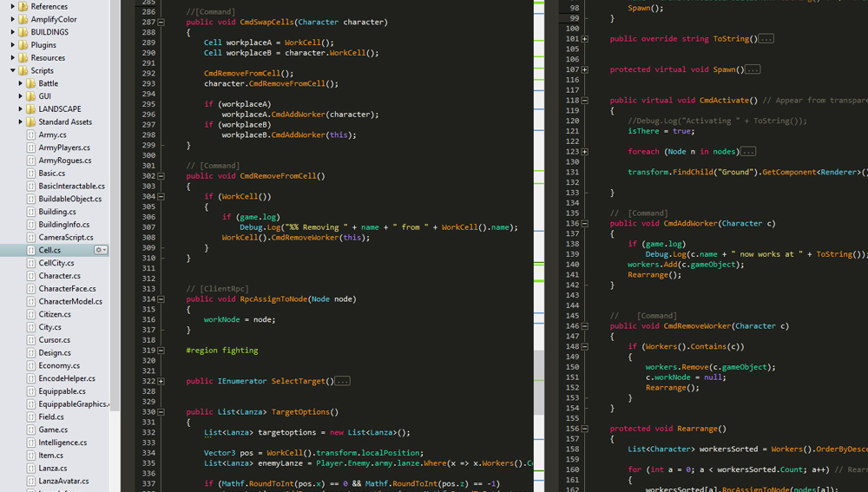Expand the Resources folder

pos(13,57)
